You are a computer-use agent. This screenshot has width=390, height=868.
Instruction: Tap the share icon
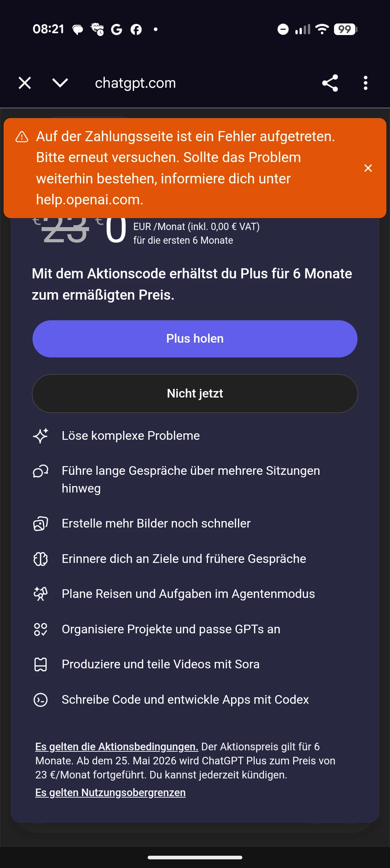(x=330, y=83)
